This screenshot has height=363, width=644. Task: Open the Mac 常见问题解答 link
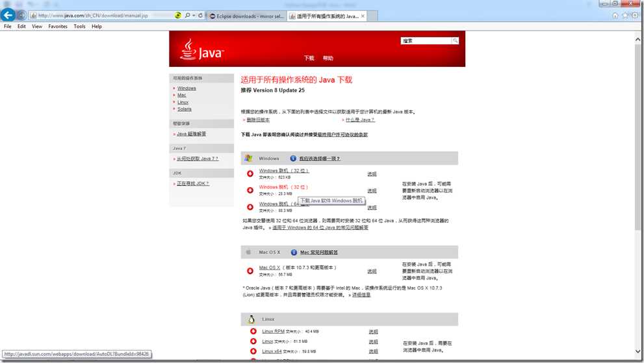tap(319, 252)
